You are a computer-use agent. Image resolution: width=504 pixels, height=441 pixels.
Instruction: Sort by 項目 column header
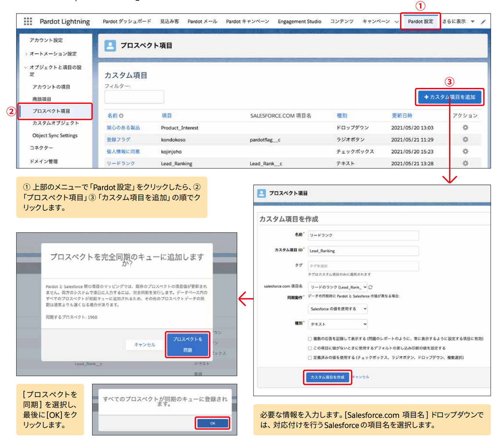[x=166, y=116]
